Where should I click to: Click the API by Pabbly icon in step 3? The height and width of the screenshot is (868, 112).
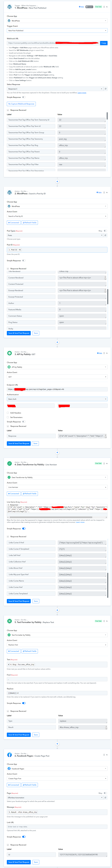(x=9, y=353)
